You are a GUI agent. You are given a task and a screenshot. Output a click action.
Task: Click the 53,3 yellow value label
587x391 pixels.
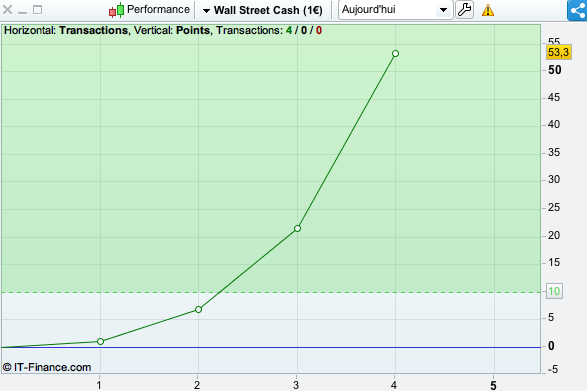point(559,52)
